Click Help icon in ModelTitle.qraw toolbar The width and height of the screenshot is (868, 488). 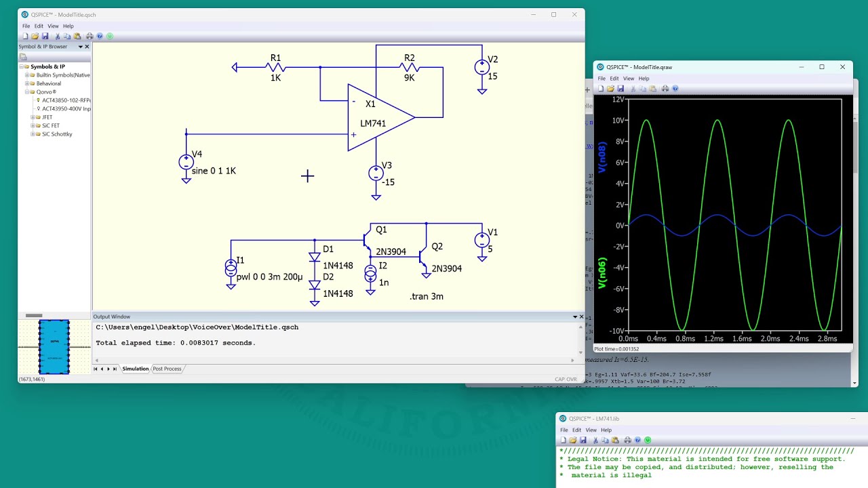click(x=675, y=88)
